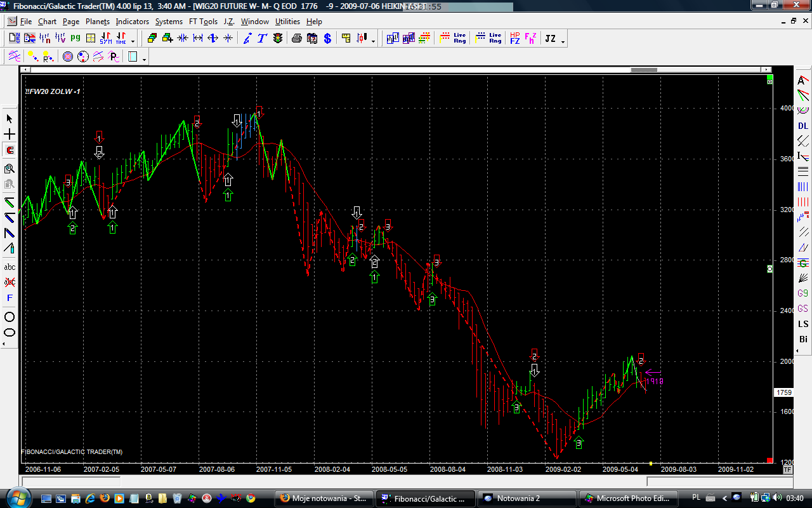Click the JZ toolbar button
Image resolution: width=812 pixels, height=508 pixels.
point(550,39)
